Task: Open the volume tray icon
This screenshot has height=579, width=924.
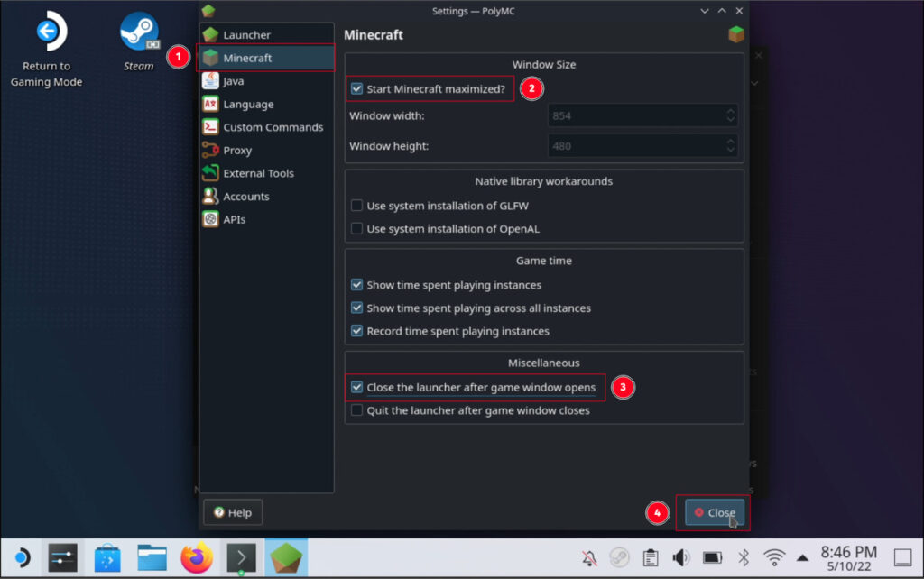Action: 681,557
